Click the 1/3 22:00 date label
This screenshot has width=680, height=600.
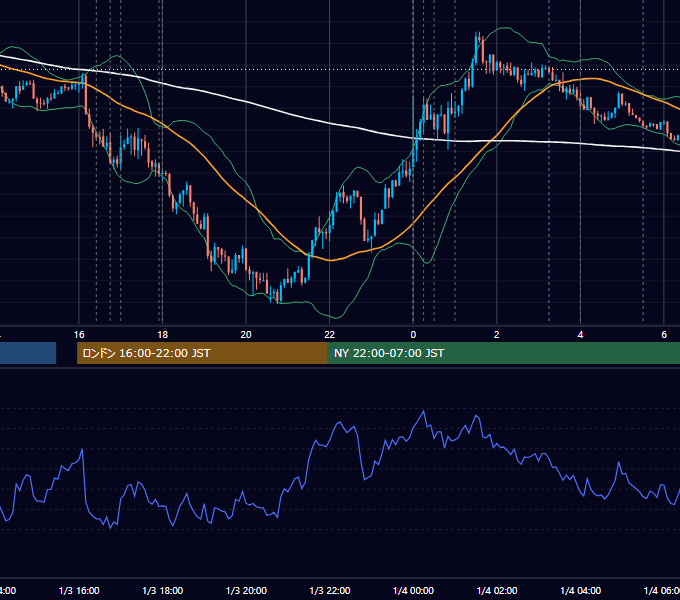[330, 590]
